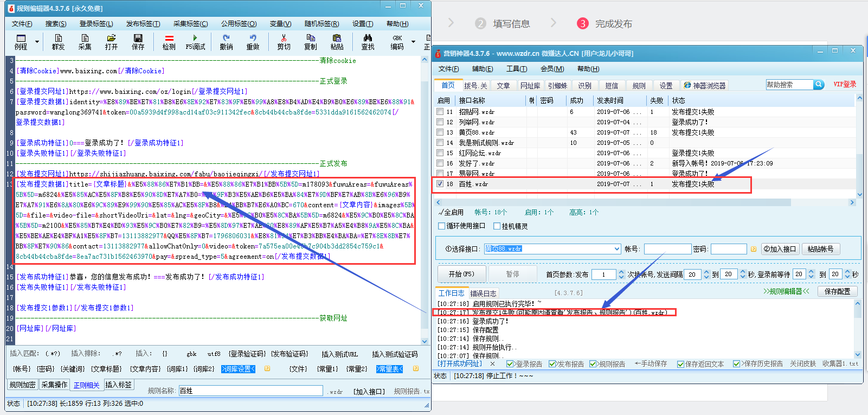
Task: Click the 帮助搜索 search field
Action: (789, 85)
